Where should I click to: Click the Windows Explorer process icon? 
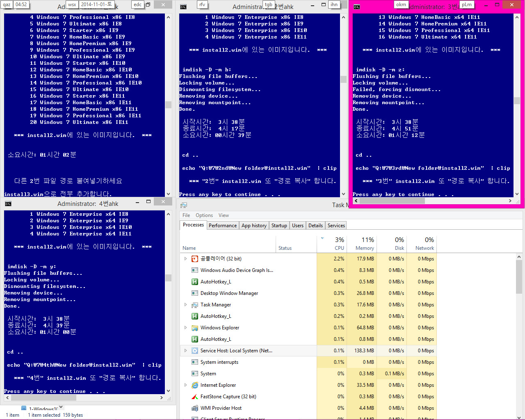[195, 328]
